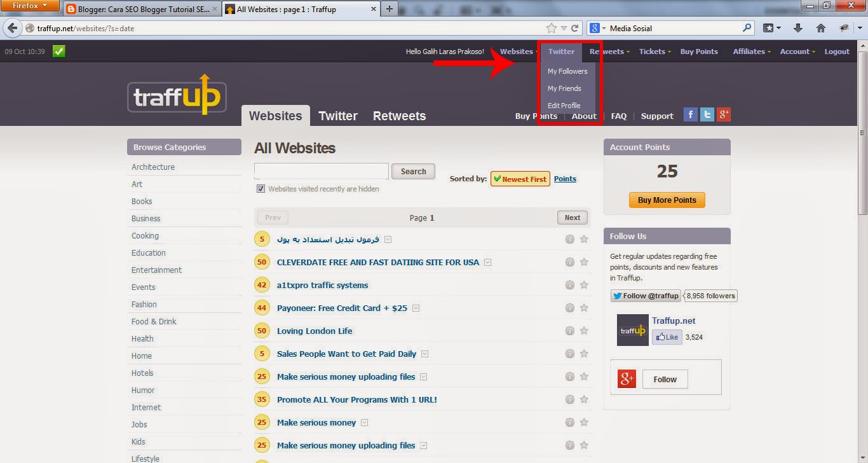
Task: Open info icon for Sales People Want to Get Paid Daily
Action: click(x=570, y=354)
